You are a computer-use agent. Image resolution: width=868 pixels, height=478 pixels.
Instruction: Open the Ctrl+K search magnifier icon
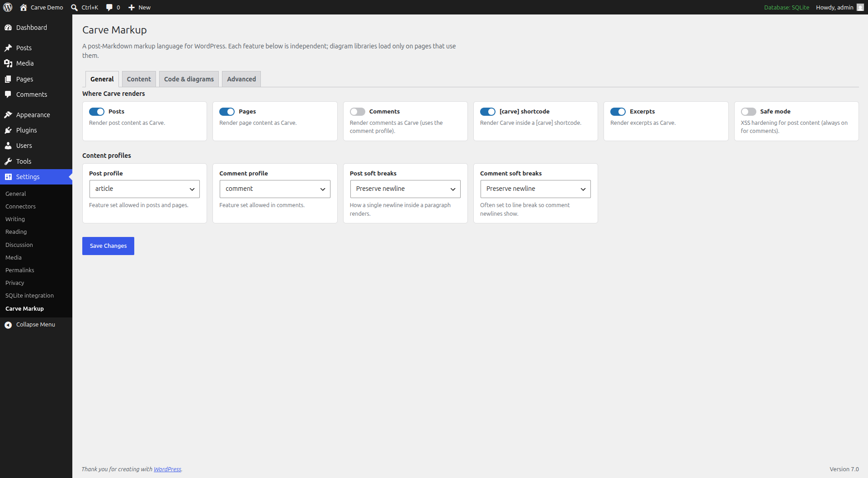point(75,7)
